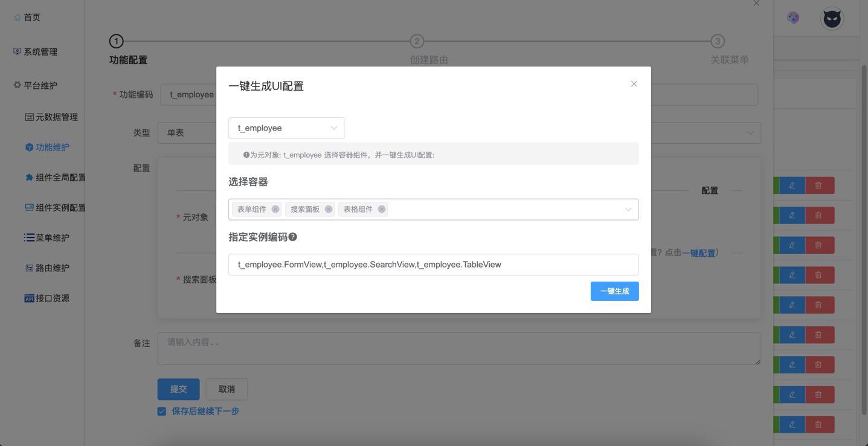Open 元数据管理 in sidebar
Image resolution: width=868 pixels, height=446 pixels.
point(56,117)
